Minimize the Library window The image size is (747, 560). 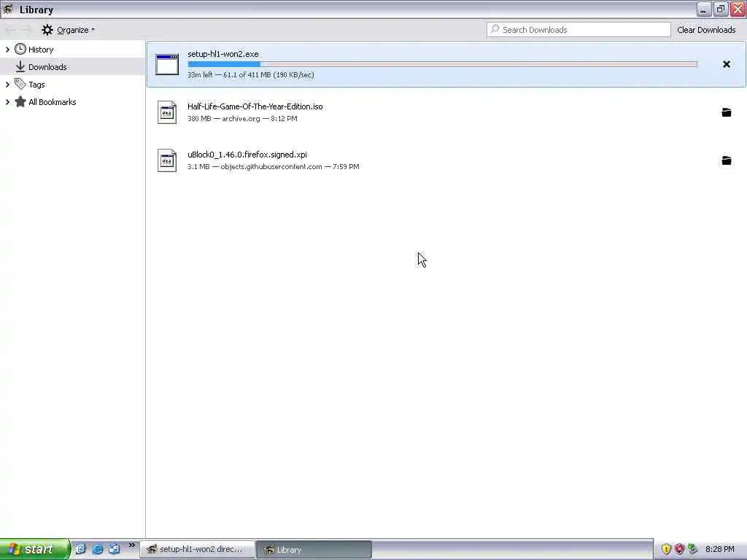[x=704, y=9]
